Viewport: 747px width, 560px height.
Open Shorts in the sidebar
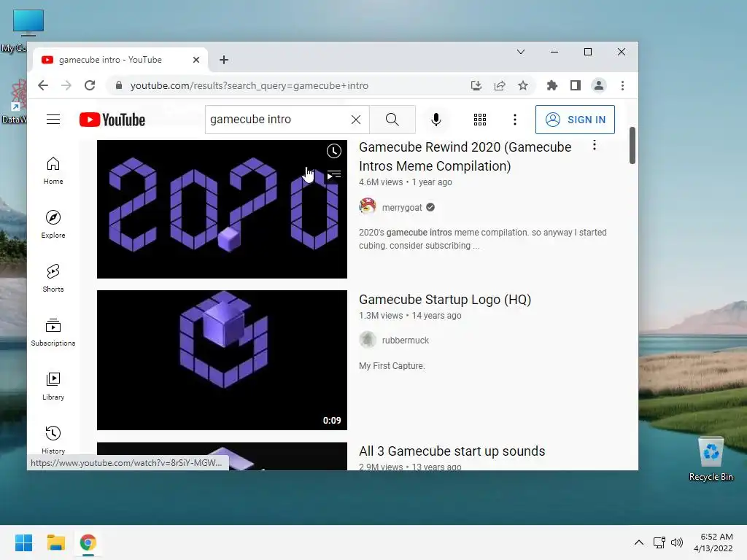53,278
